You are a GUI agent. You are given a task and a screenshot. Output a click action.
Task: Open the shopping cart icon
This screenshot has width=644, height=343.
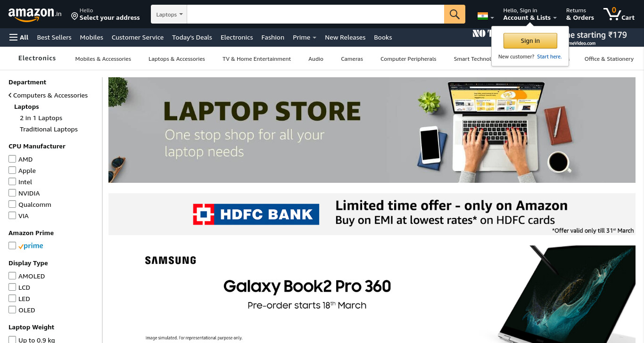pyautogui.click(x=619, y=14)
